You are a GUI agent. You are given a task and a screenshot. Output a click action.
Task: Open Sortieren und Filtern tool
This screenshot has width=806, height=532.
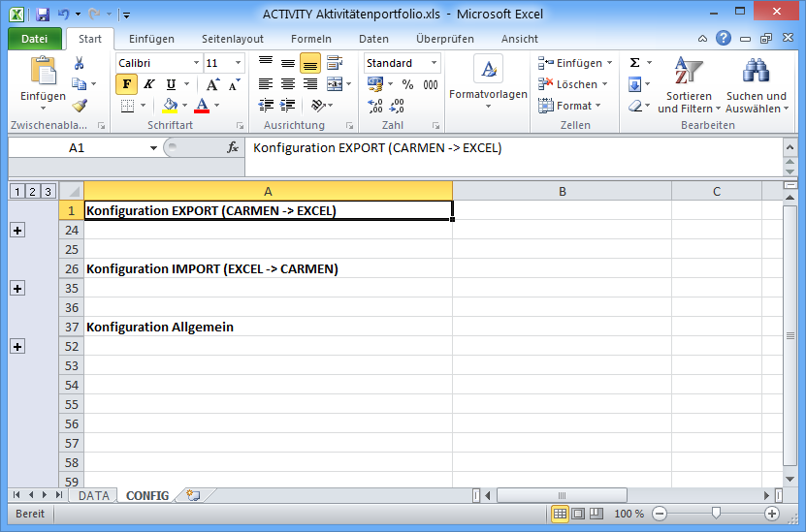[689, 85]
